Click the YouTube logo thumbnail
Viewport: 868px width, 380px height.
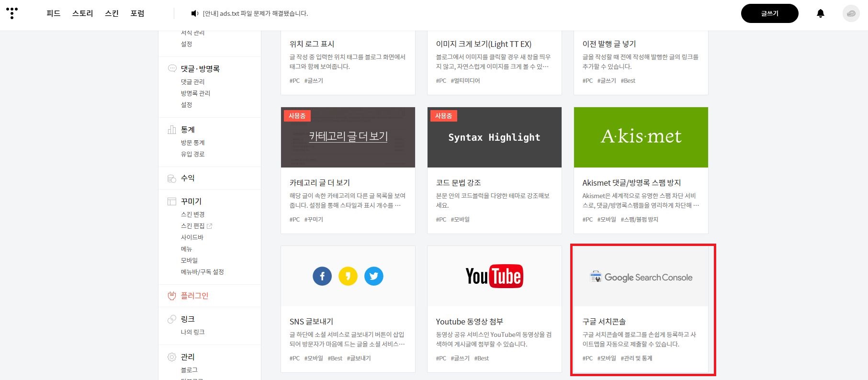(495, 276)
